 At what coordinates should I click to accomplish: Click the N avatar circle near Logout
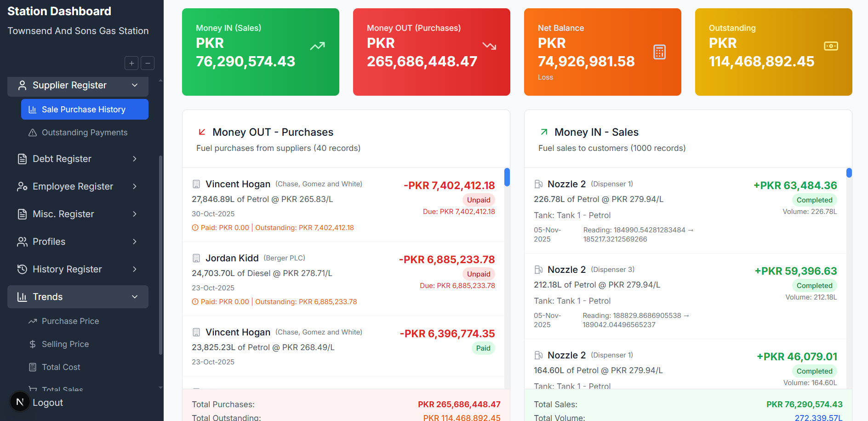pos(19,402)
